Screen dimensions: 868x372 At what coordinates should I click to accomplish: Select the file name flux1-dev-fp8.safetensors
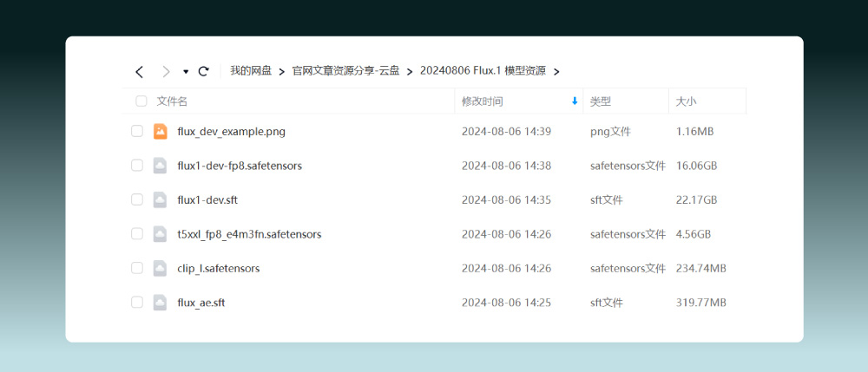[240, 166]
